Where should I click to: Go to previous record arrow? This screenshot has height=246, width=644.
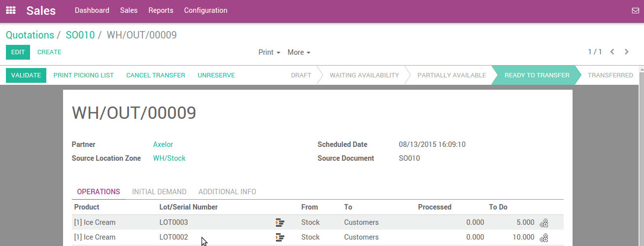click(x=612, y=52)
